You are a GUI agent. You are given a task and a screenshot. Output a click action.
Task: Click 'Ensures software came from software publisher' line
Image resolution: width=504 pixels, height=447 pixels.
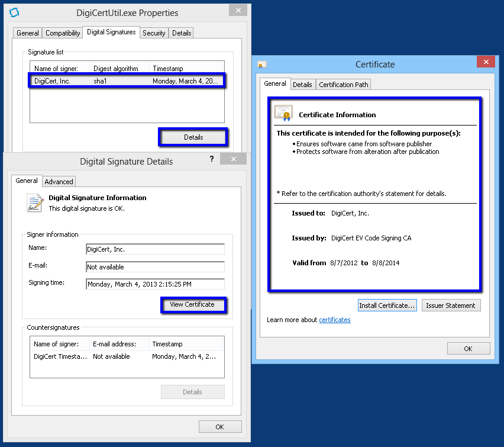tap(364, 144)
